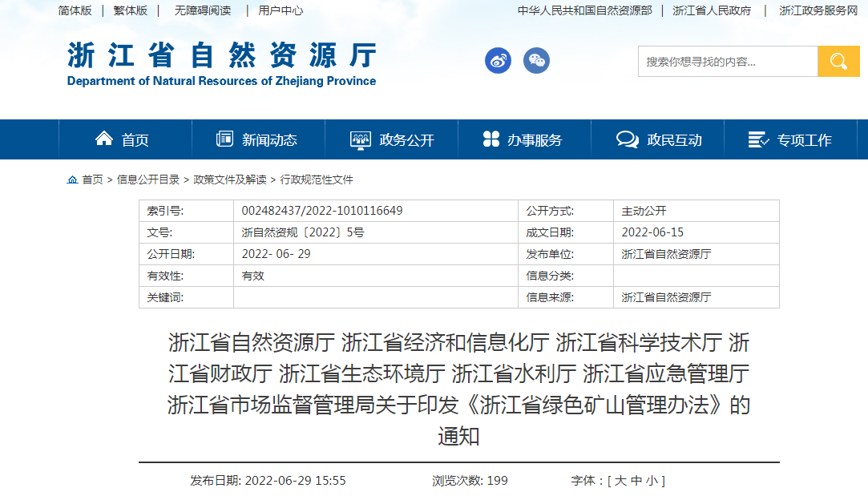The image size is (868, 496).
Task: Select 政务公开 navigation item
Action: 392,140
